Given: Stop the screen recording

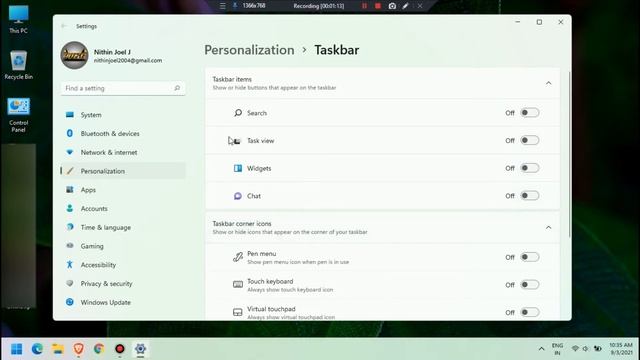Looking at the screenshot, I should tap(378, 6).
